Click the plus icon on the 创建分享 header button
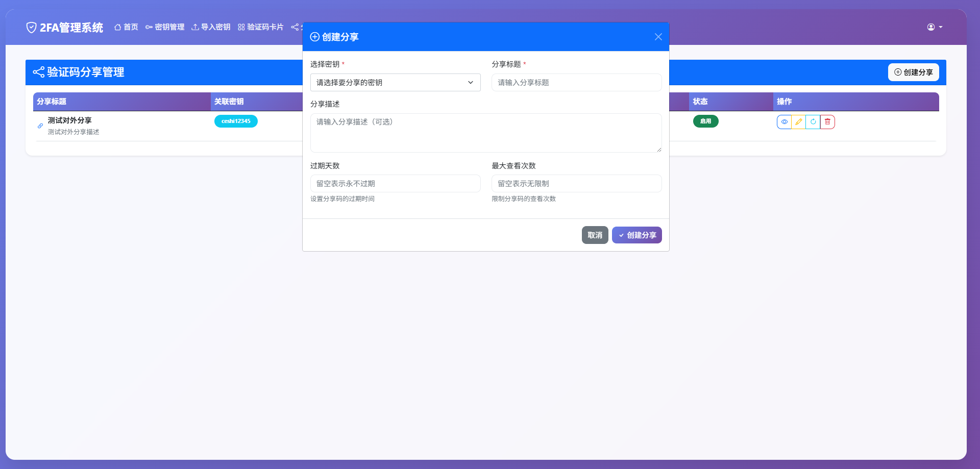 pyautogui.click(x=898, y=72)
